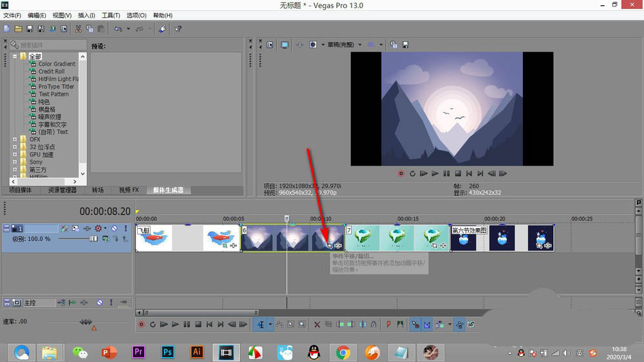Expand the 32 位浮点 folder

tap(15, 147)
